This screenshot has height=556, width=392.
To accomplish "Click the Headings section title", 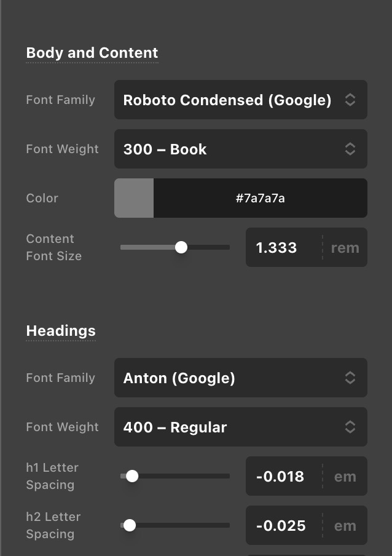I will click(x=61, y=331).
